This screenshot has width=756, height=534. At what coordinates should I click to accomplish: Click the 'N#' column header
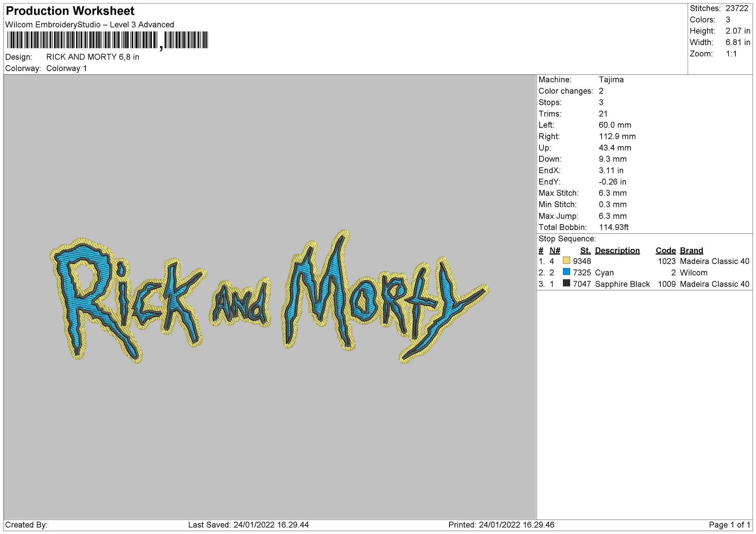[x=555, y=250]
